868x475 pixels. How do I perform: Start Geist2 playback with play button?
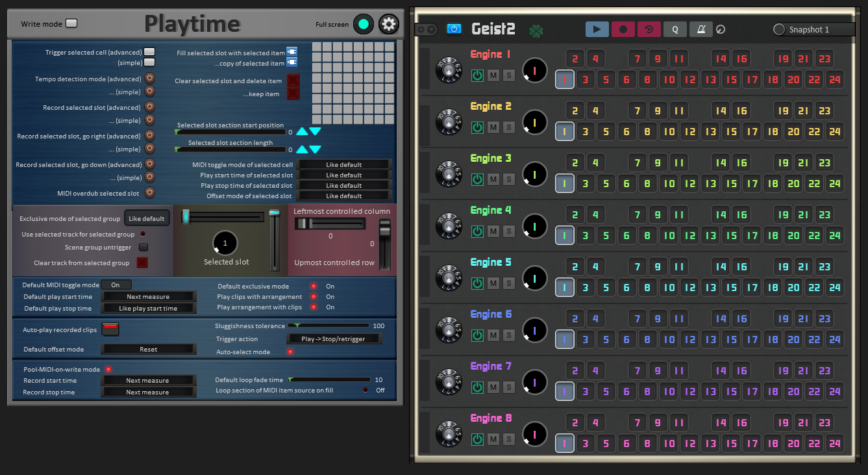click(597, 29)
